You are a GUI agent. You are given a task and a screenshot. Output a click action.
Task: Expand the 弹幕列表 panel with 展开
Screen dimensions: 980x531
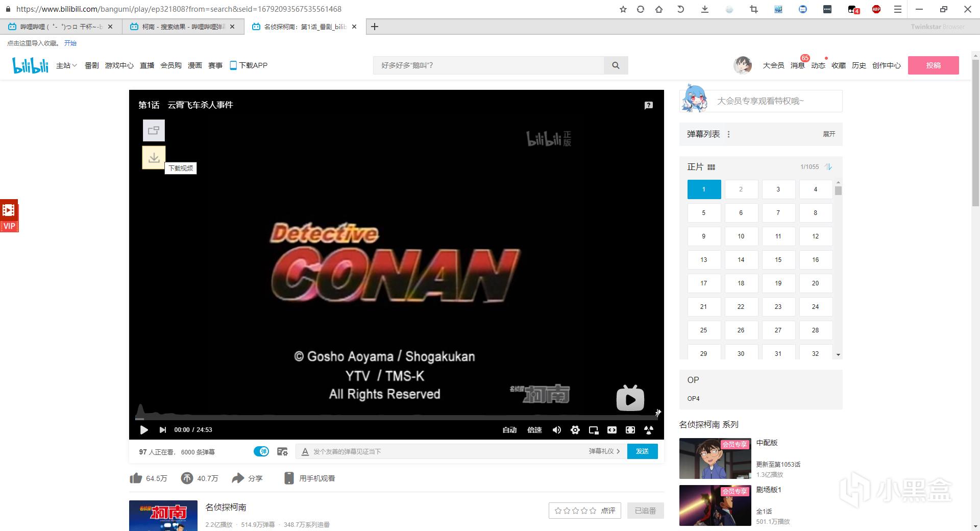829,134
